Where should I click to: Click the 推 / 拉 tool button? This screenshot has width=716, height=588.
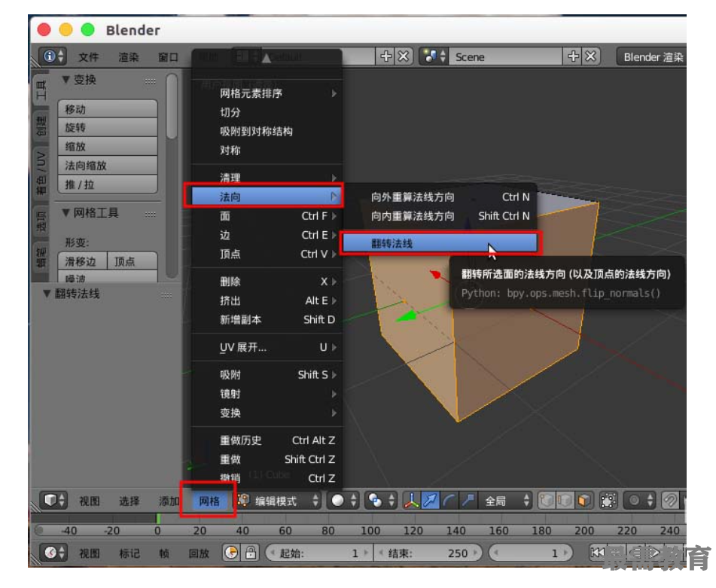click(x=108, y=184)
